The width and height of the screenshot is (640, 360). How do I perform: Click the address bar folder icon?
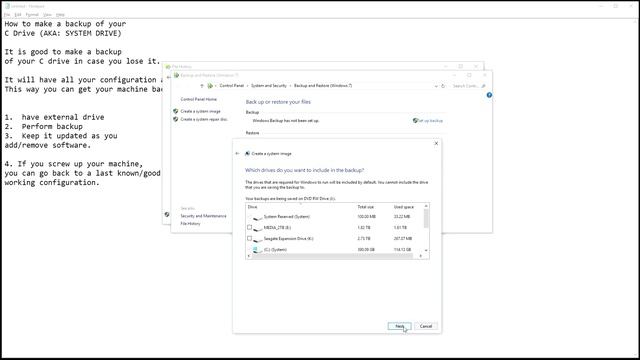coord(210,86)
